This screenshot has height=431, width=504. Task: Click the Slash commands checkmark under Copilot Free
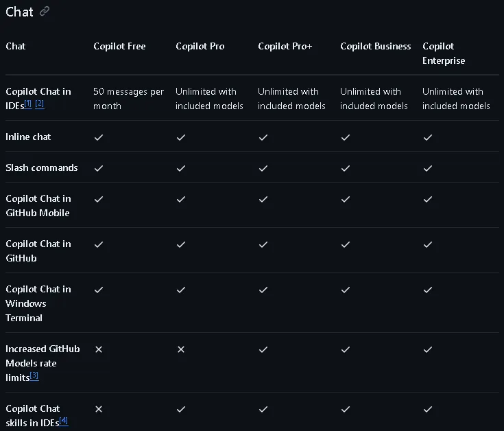(x=99, y=168)
